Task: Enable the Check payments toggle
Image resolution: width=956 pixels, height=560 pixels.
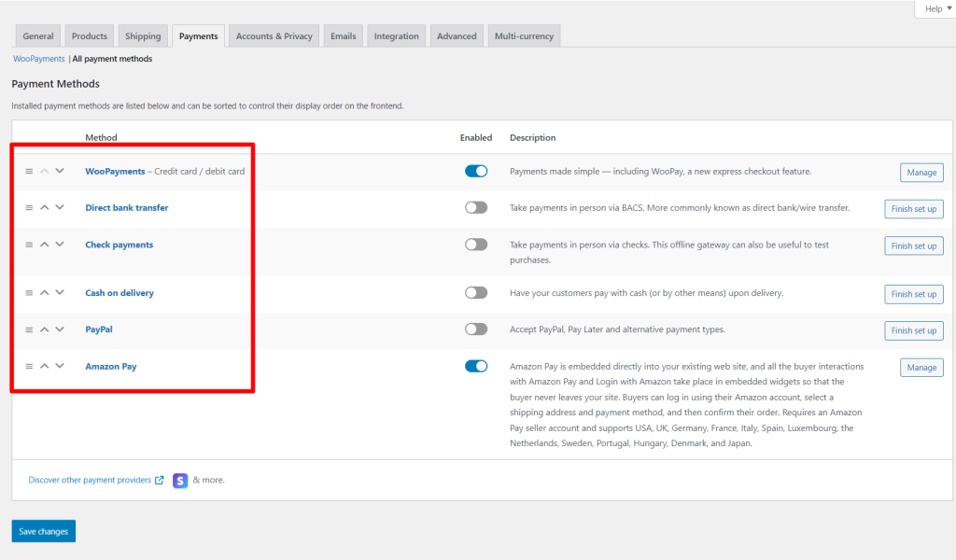Action: coord(476,245)
